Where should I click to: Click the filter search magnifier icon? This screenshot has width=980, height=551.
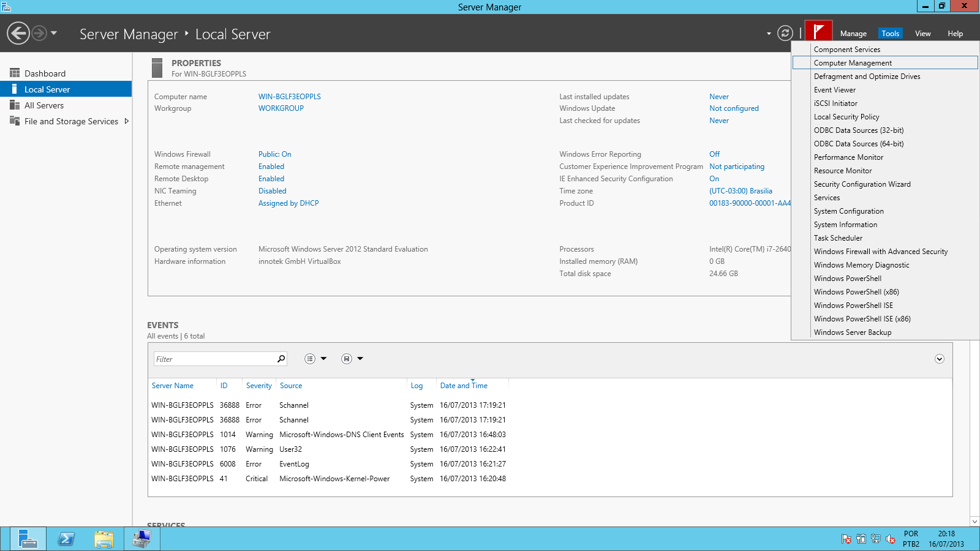281,359
